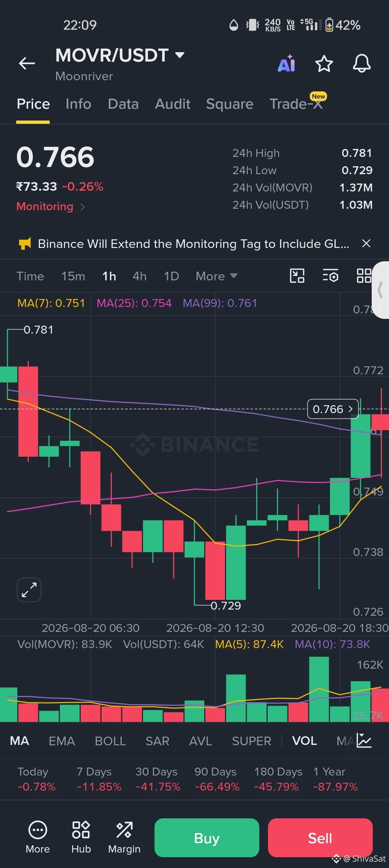Tap the volume MA(5): 87.4K legend
The image size is (389, 868).
(249, 644)
